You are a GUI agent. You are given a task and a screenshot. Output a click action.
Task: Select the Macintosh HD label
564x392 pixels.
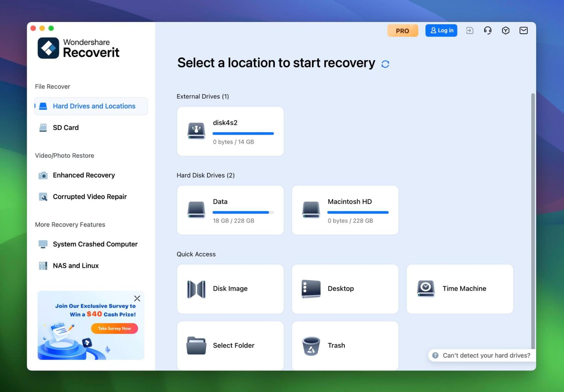[350, 202]
